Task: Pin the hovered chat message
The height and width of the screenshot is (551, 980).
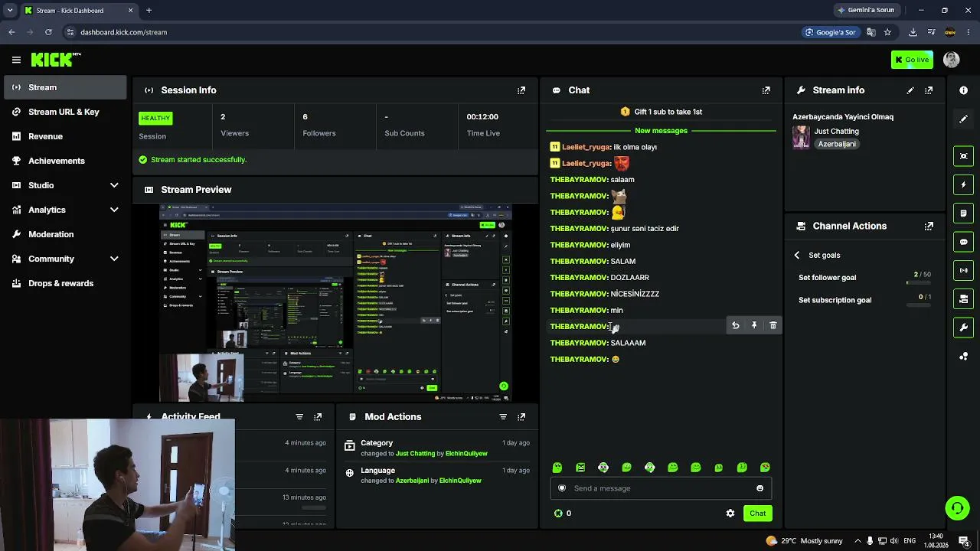Action: (x=754, y=326)
